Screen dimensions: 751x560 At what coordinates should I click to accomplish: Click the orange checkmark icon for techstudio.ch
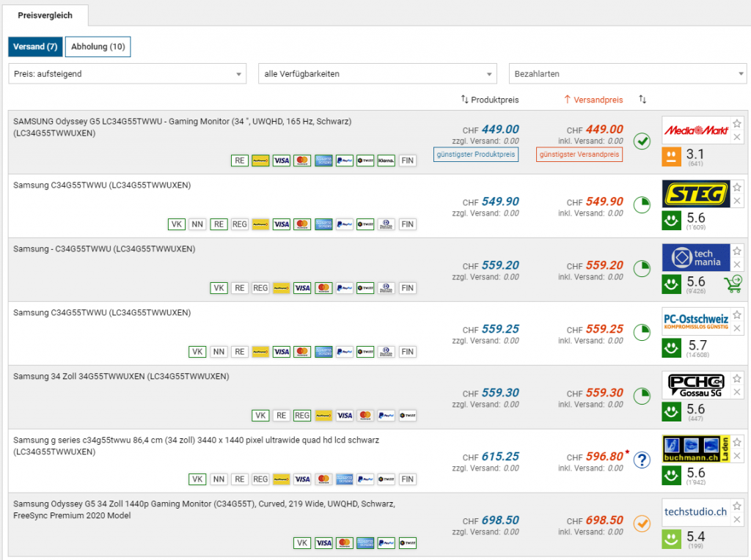coord(642,523)
